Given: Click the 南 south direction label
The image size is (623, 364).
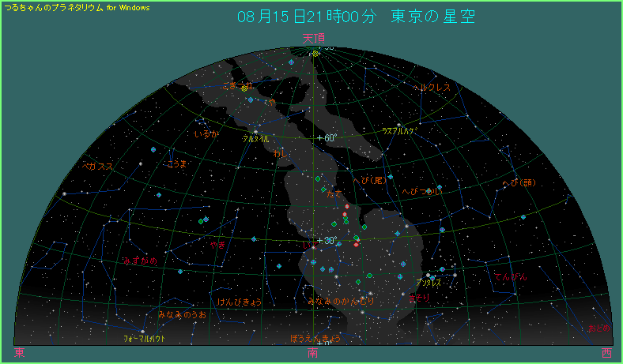Looking at the screenshot, I should tap(313, 354).
